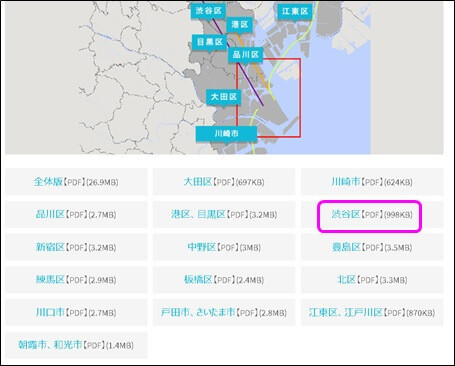Open the 川口市 PDF link

point(76,312)
